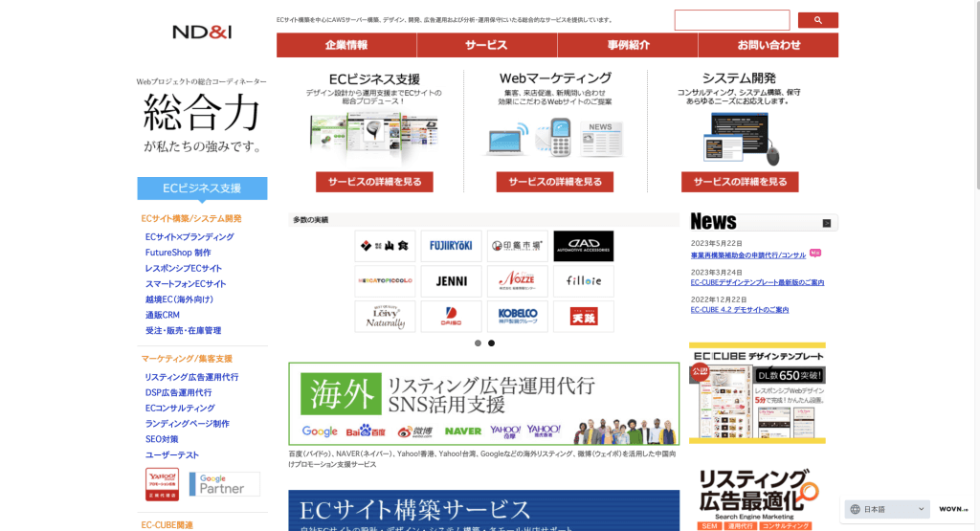Open 越境EC(海外向け) link
Viewport: 980px width, 531px height.
[x=179, y=299]
